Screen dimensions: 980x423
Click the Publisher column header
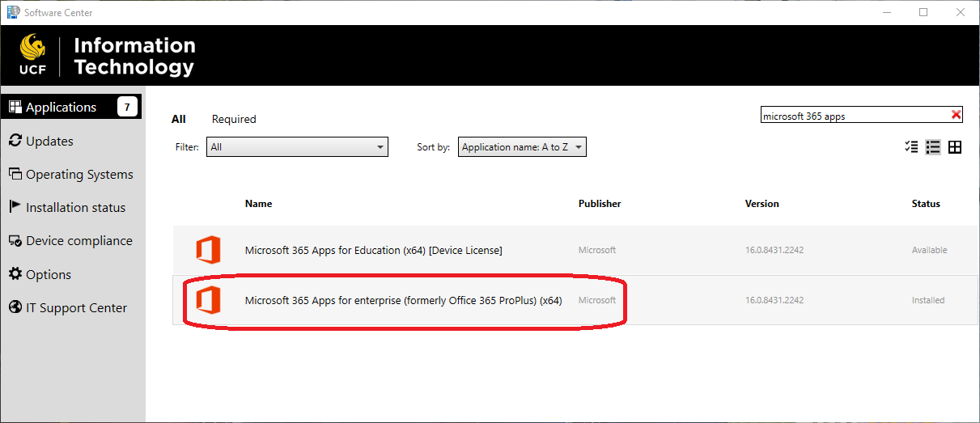(600, 204)
